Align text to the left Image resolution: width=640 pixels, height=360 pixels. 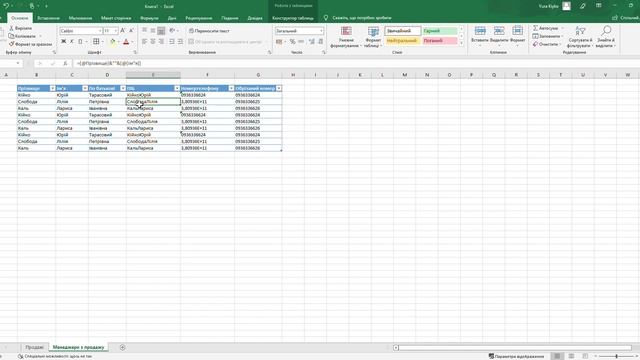(144, 42)
